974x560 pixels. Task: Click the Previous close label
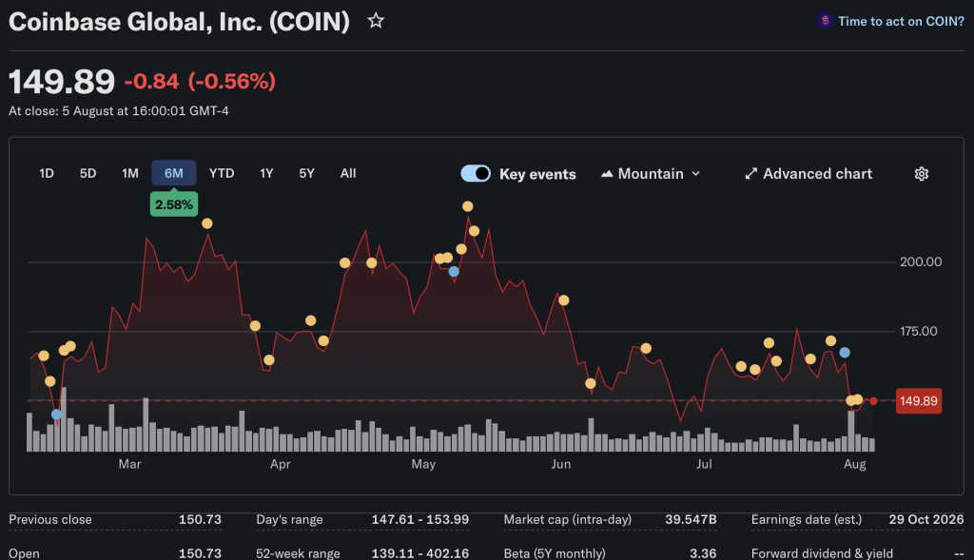point(50,520)
